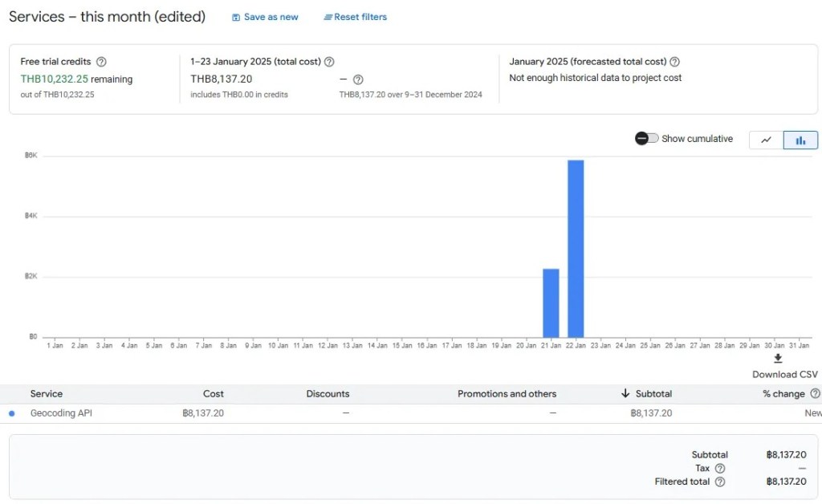Screen dimensions: 822x504
Task: Switch to line chart view icon
Action: (x=766, y=140)
